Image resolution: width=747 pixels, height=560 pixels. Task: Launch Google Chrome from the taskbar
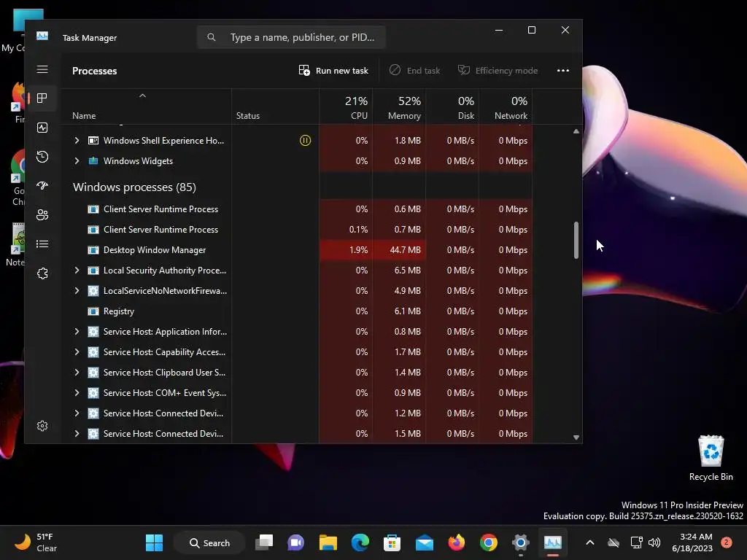488,542
